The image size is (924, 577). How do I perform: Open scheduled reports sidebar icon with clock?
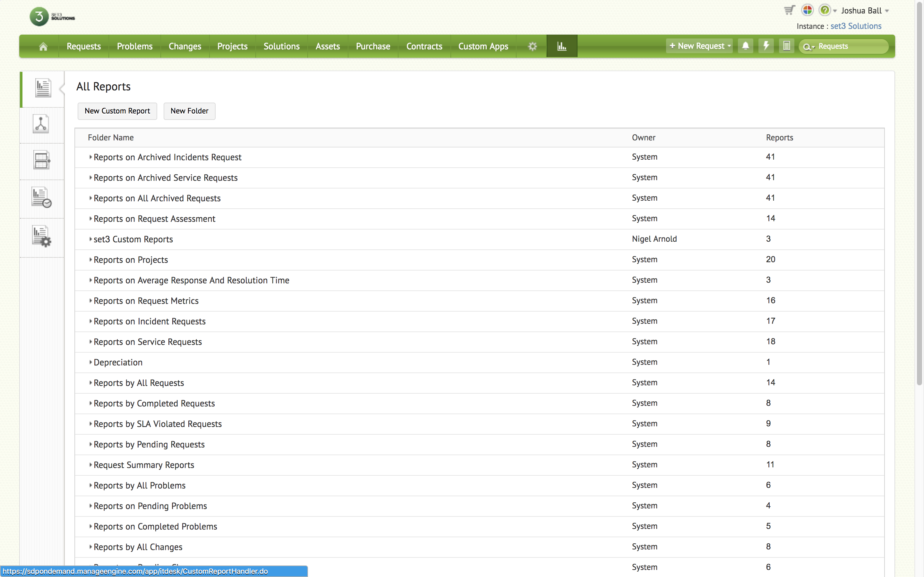pos(41,197)
